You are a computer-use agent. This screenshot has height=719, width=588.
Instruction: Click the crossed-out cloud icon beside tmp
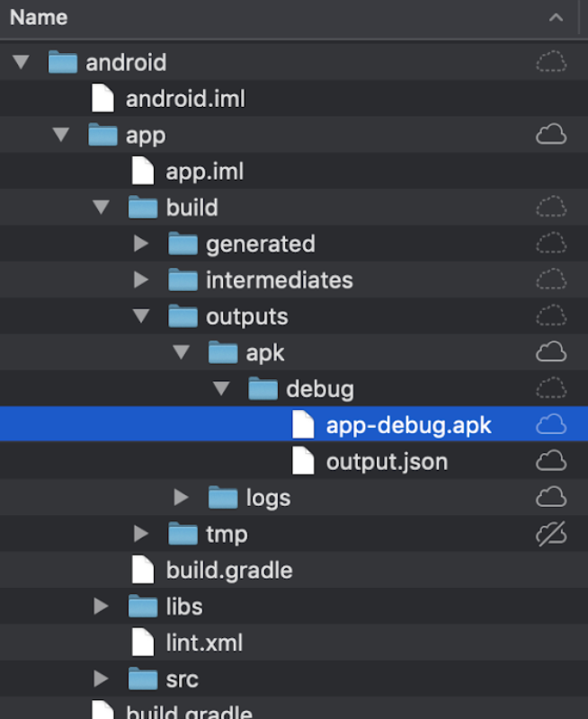551,534
